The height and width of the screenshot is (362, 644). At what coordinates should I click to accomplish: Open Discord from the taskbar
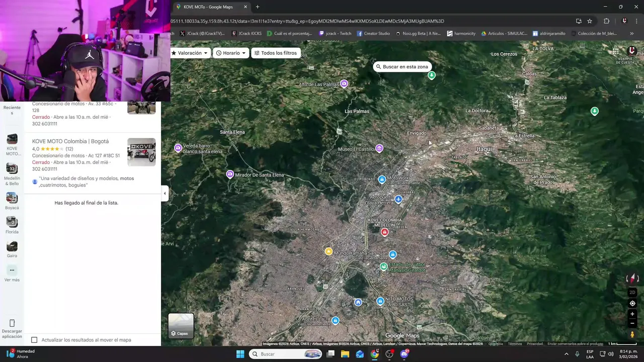point(405,354)
